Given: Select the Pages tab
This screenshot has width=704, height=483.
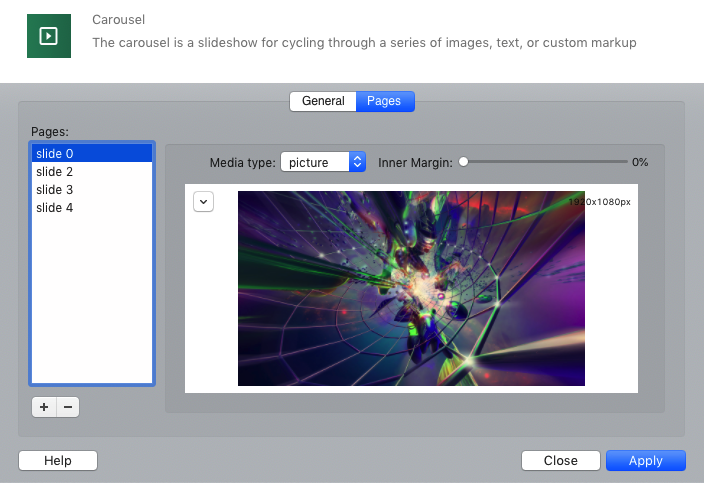Looking at the screenshot, I should click(384, 101).
